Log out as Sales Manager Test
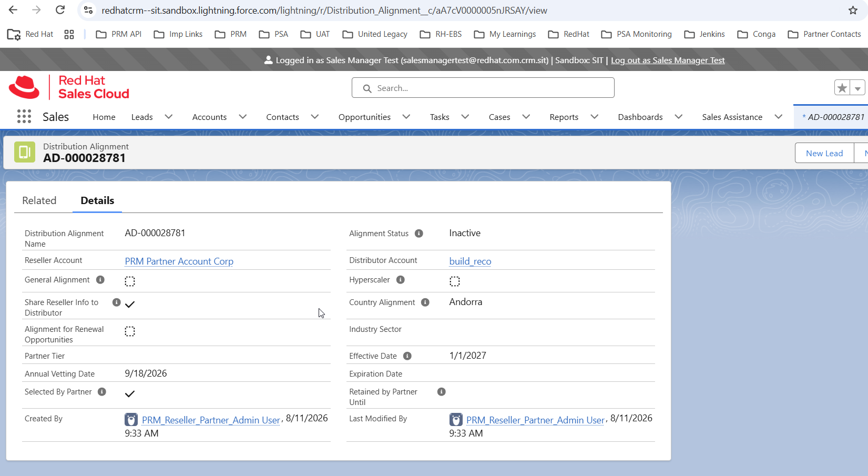 (x=668, y=60)
